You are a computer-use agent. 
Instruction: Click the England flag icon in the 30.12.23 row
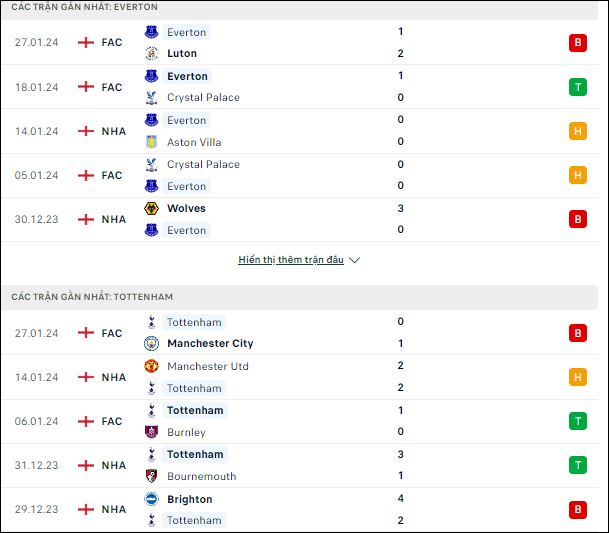point(86,219)
